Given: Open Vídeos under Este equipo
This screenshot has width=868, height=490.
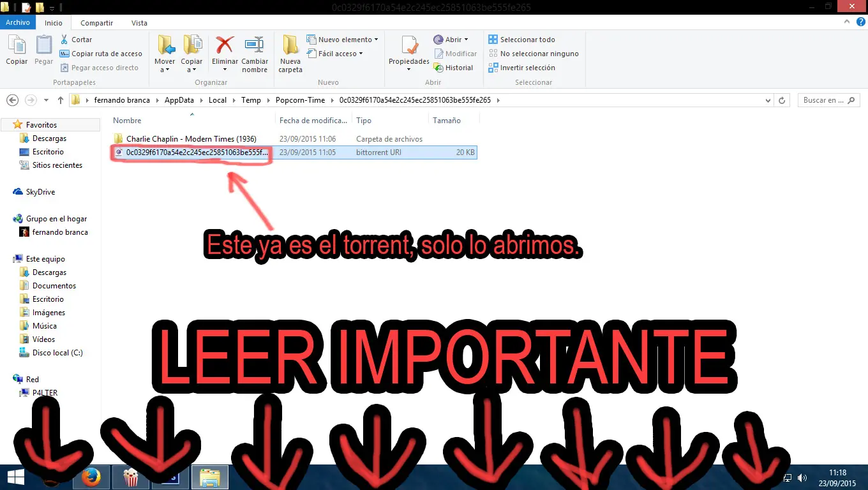Looking at the screenshot, I should point(43,339).
